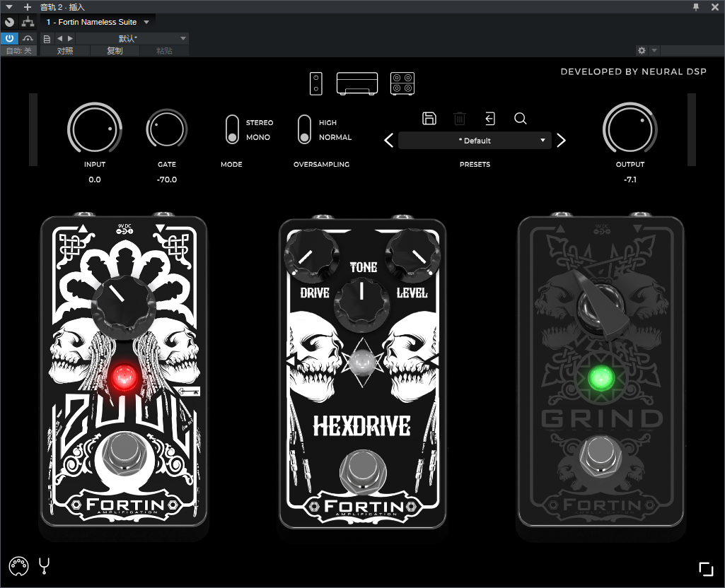This screenshot has height=588, width=725.
Task: Click the 复制 copy button
Action: tap(115, 51)
